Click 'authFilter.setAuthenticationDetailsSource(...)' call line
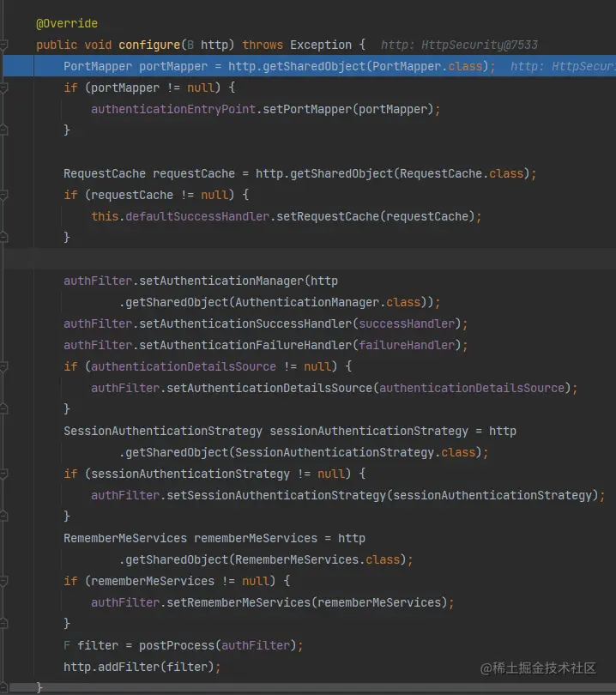Image resolution: width=616 pixels, height=695 pixels. point(334,389)
